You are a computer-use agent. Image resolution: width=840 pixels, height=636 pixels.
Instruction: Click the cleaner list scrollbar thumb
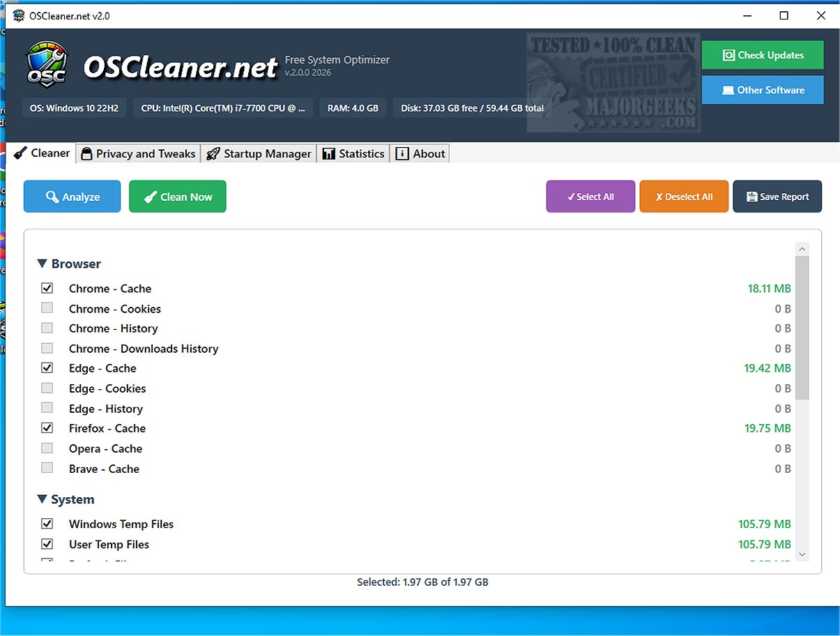(802, 328)
